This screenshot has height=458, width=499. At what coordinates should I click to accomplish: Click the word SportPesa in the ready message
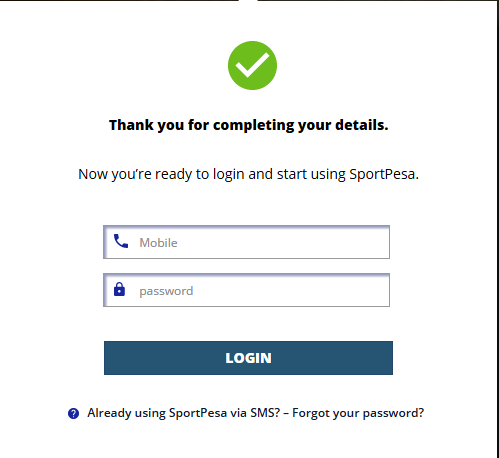coord(382,174)
